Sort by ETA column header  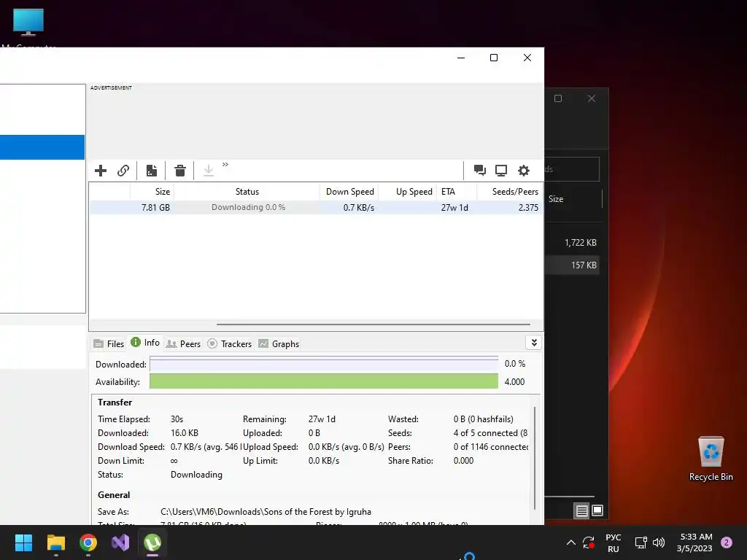(x=457, y=192)
